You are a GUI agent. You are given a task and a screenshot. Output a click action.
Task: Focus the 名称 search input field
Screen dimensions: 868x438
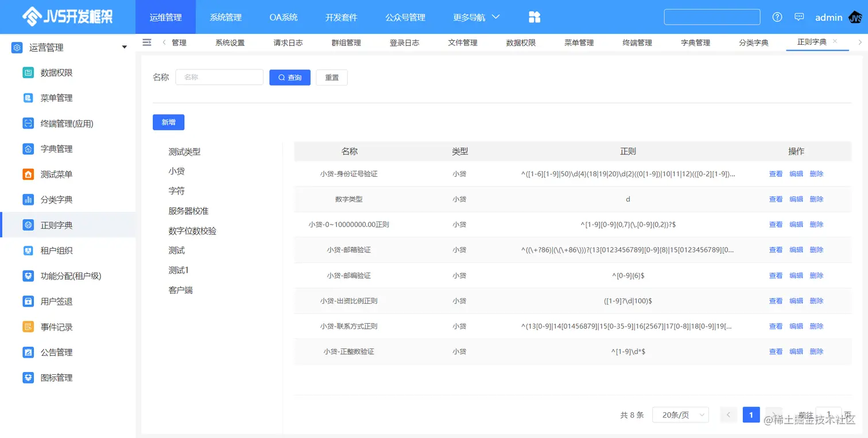click(x=219, y=77)
